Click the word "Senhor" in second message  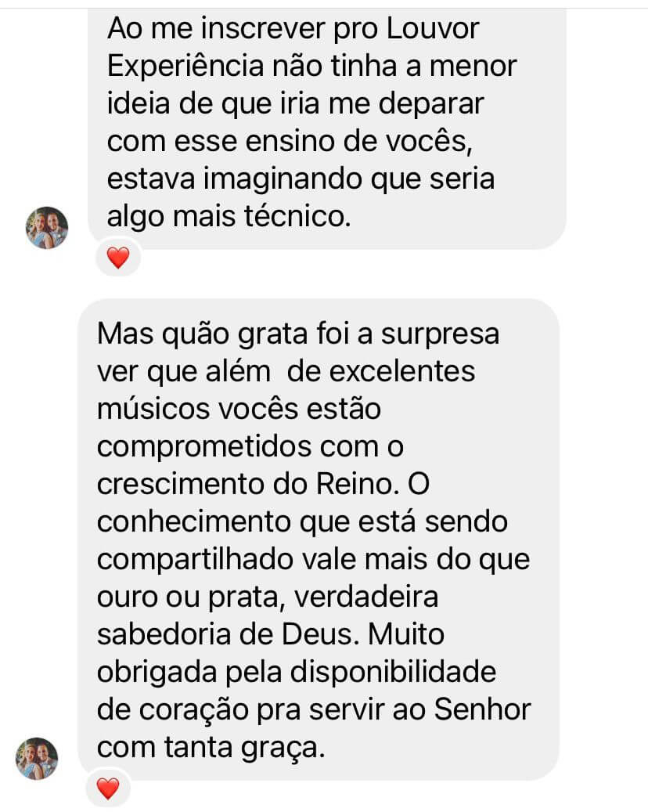point(482,709)
